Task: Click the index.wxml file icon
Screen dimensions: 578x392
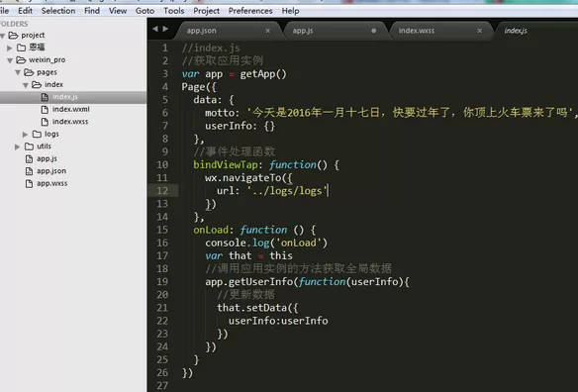Action: click(x=45, y=110)
